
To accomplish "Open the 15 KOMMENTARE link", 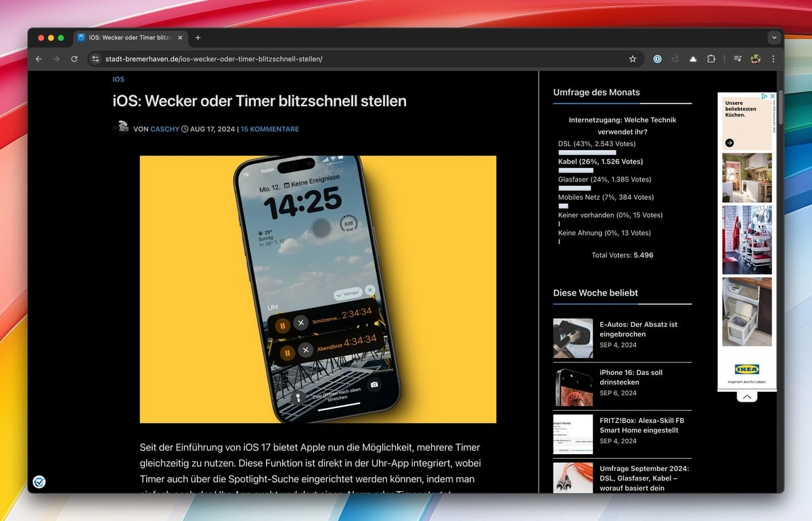I will tap(269, 129).
